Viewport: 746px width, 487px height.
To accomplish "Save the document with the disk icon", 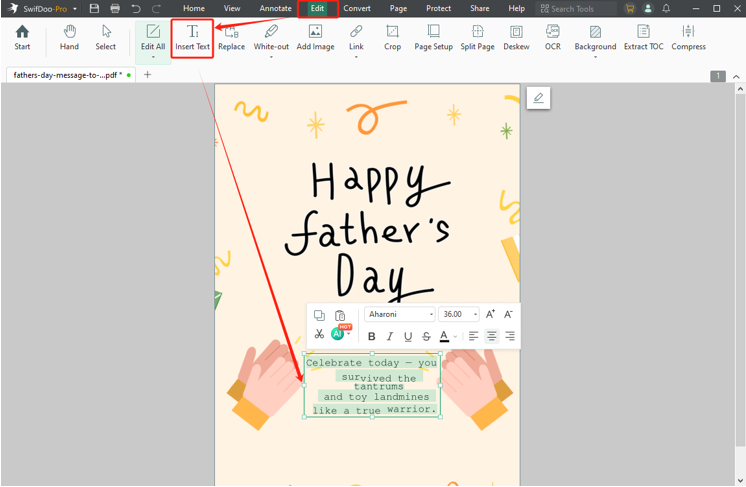I will [x=94, y=9].
